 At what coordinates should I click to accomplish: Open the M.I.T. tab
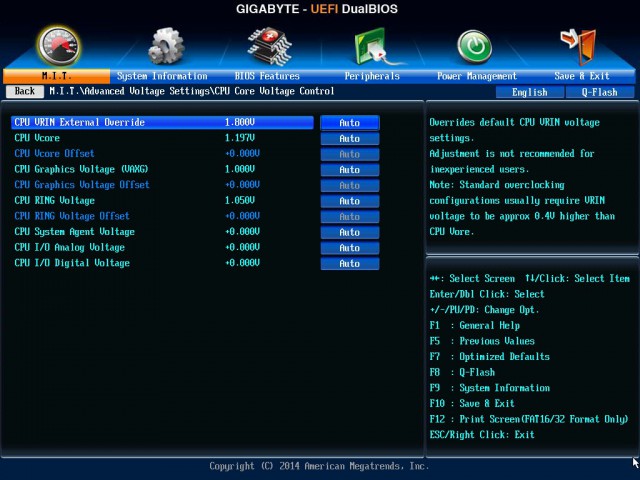coord(56,76)
